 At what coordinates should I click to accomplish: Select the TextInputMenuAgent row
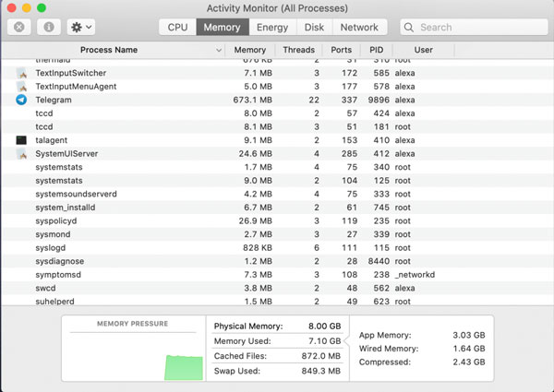[277, 87]
